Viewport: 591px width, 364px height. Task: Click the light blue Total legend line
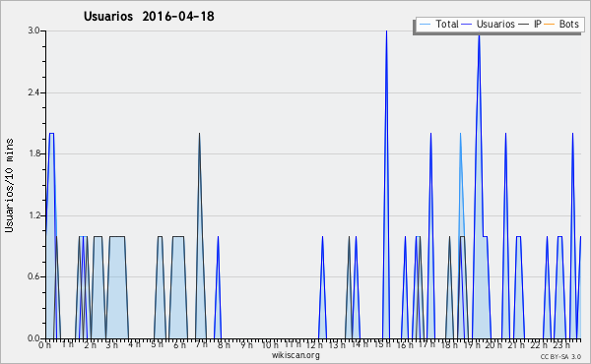426,25
